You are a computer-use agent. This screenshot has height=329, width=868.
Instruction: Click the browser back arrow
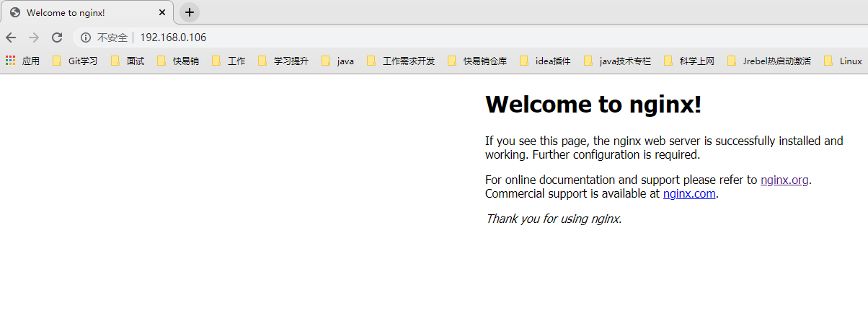pyautogui.click(x=11, y=38)
